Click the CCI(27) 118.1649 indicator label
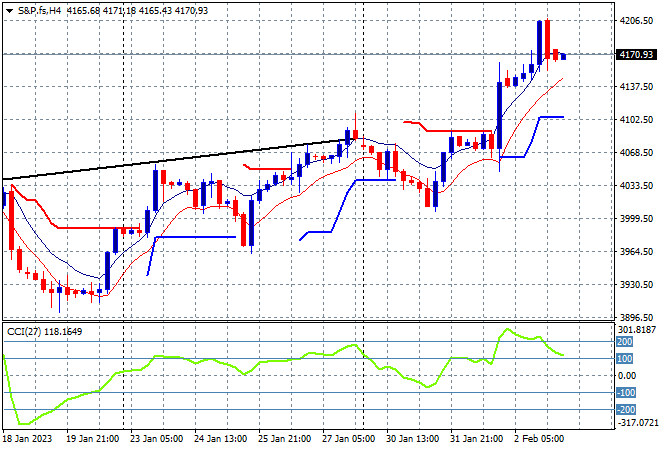This screenshot has width=660, height=450. [x=45, y=332]
